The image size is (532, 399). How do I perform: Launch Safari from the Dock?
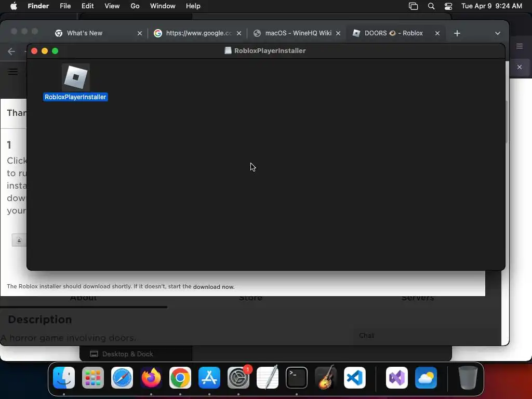122,378
